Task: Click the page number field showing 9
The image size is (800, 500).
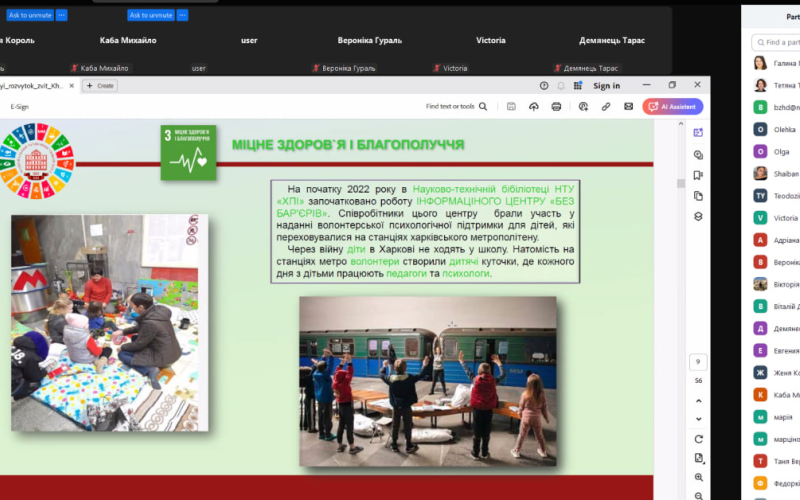Action: pyautogui.click(x=698, y=362)
